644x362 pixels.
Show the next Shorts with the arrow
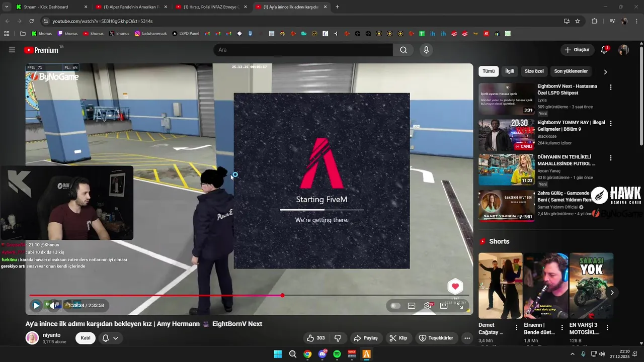point(612,292)
